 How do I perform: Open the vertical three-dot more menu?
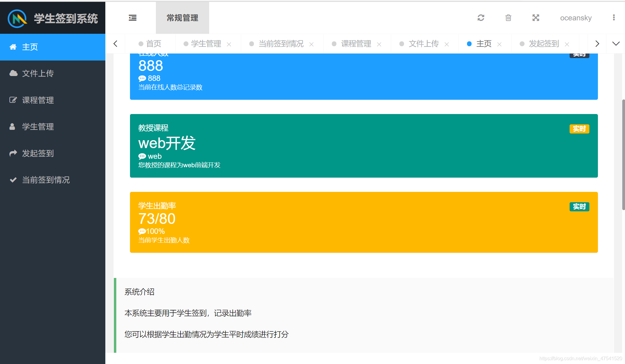click(614, 18)
